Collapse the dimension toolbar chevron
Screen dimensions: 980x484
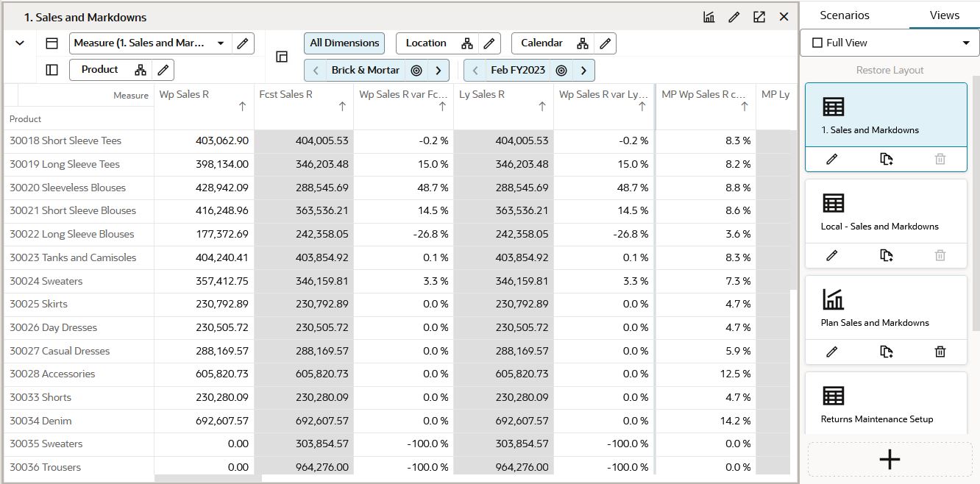point(20,43)
